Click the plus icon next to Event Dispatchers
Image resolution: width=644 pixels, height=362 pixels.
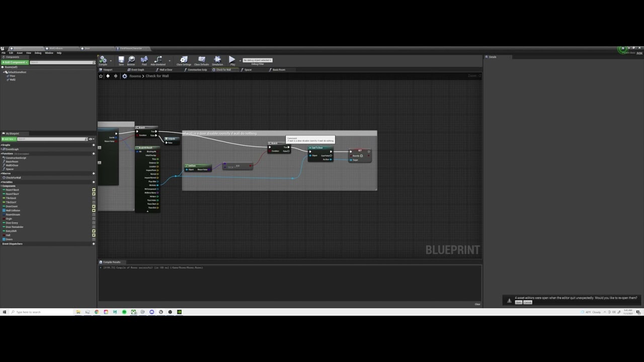pos(94,244)
